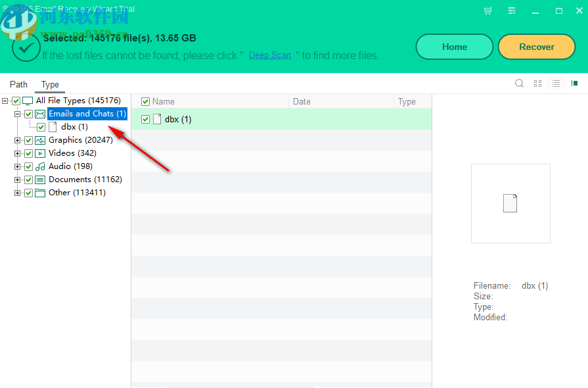Switch to the Path tab
This screenshot has width=588, height=388.
18,84
